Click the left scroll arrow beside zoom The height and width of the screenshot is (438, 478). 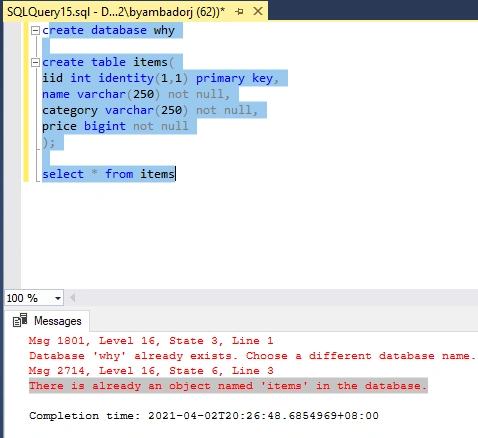72,298
